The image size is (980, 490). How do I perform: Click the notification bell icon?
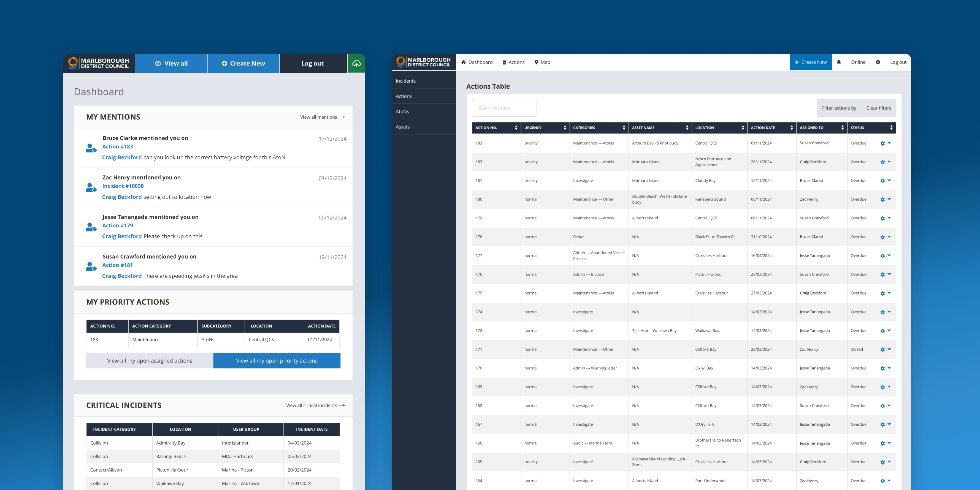(838, 62)
